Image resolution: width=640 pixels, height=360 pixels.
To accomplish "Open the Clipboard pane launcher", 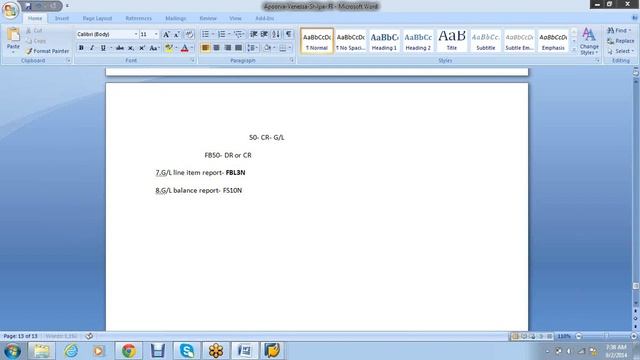I will (68, 60).
